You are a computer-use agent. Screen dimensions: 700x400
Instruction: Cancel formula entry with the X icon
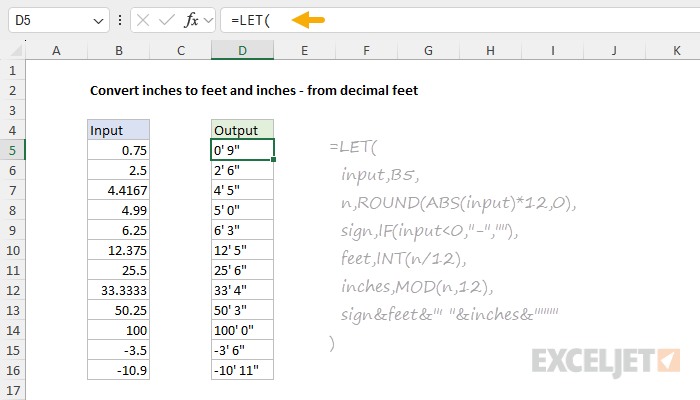pos(143,20)
